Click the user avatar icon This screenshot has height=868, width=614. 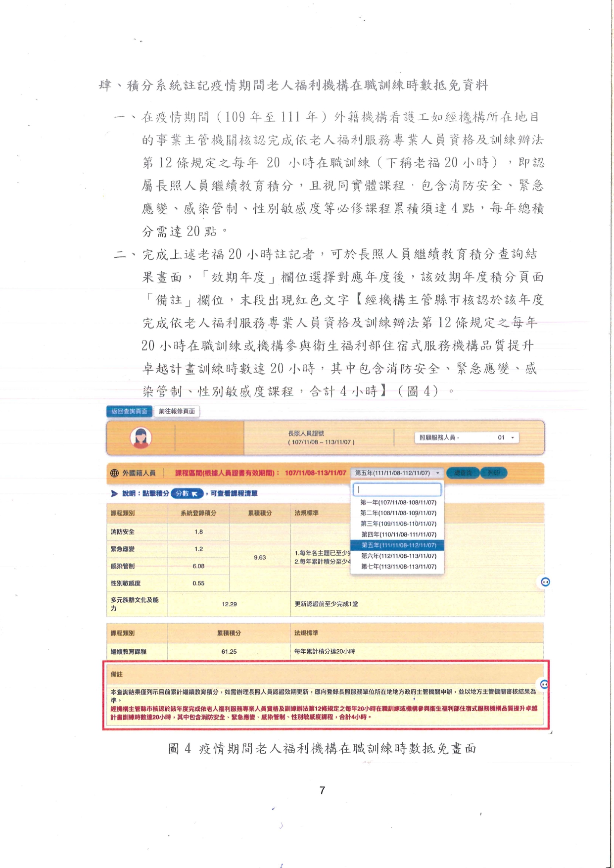point(141,437)
